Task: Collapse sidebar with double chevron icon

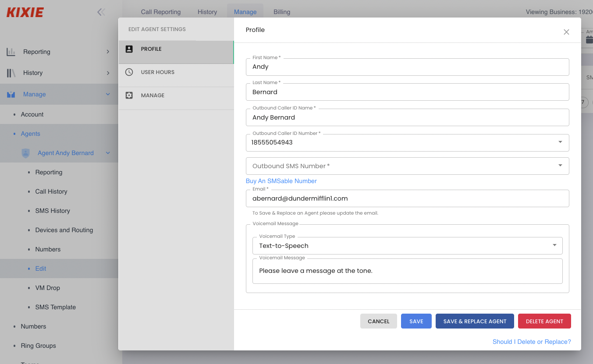Action: coord(101,12)
